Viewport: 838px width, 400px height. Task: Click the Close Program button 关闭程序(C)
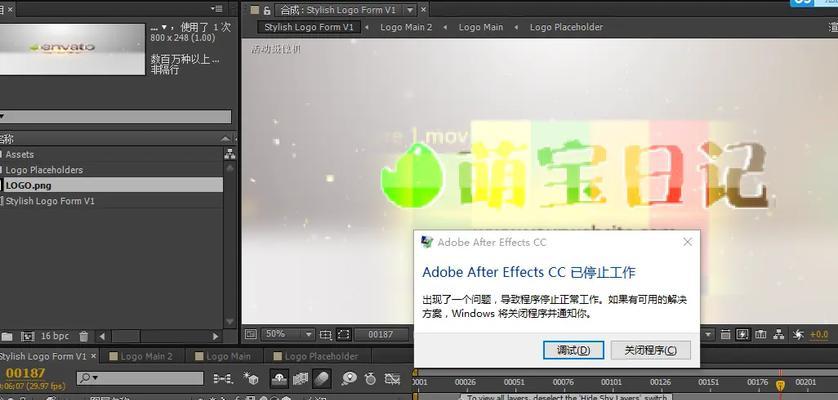tap(650, 350)
